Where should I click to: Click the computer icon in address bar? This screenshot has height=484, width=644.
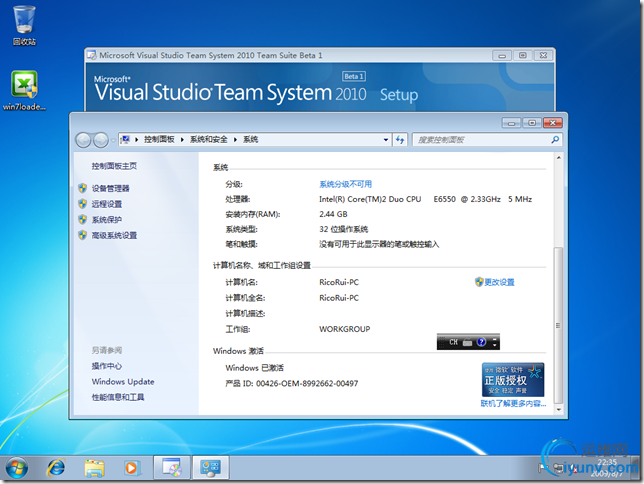point(125,140)
